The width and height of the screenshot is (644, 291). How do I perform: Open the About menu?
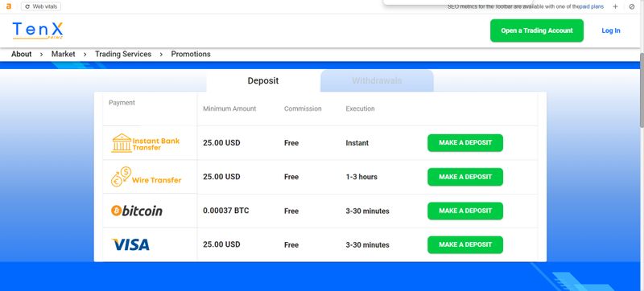[22, 54]
